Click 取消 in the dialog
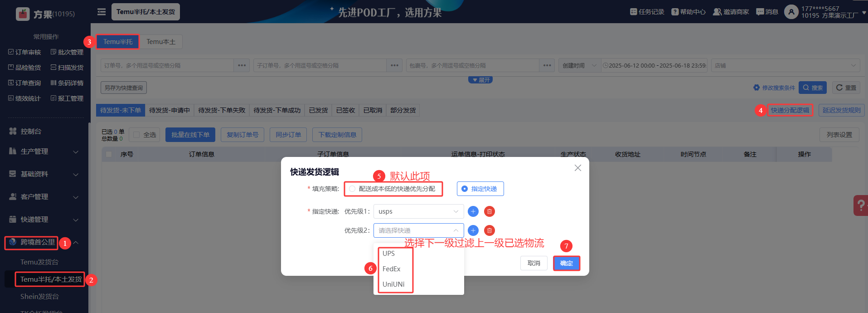The image size is (868, 313). (x=534, y=263)
